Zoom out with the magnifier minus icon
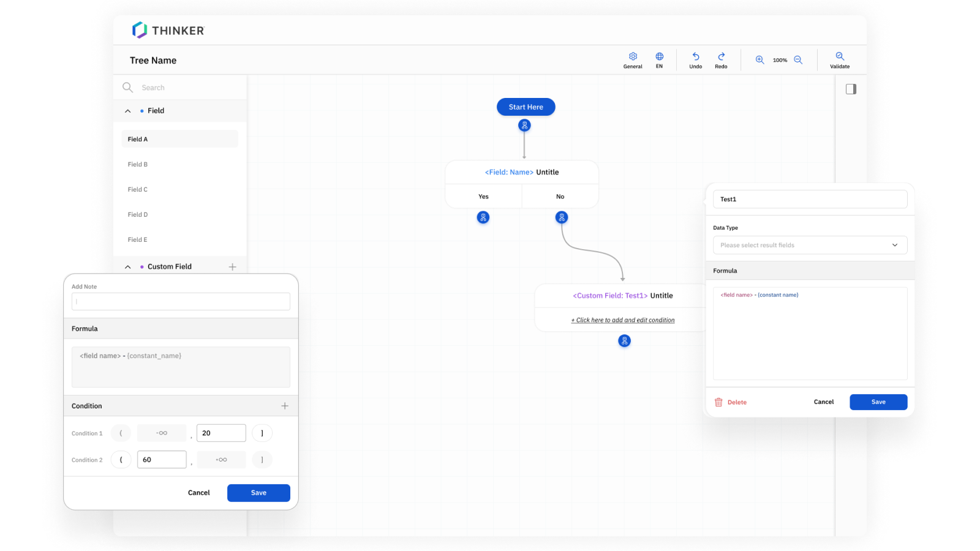This screenshot has height=551, width=980. [798, 60]
